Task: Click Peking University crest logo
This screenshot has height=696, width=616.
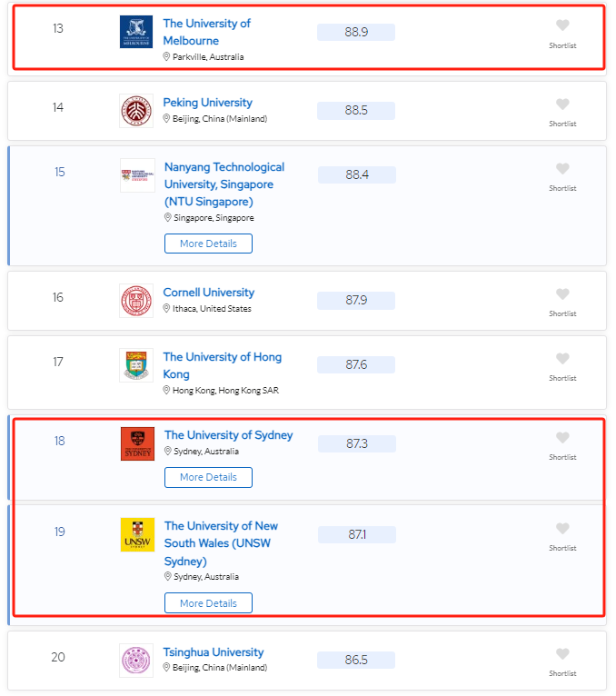Action: tap(136, 111)
